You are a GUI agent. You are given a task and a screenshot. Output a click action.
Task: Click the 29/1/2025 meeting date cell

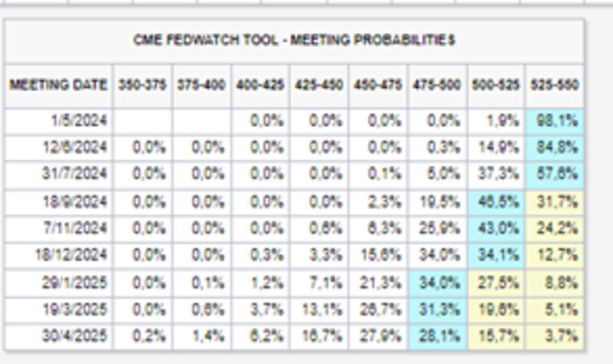pyautogui.click(x=75, y=282)
